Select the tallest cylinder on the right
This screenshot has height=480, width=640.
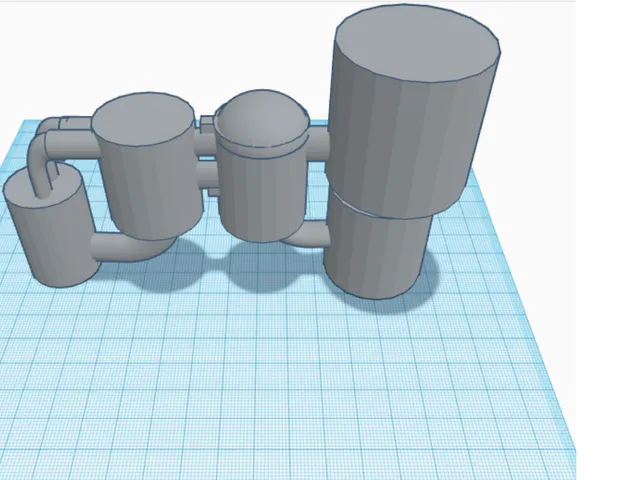[x=412, y=110]
